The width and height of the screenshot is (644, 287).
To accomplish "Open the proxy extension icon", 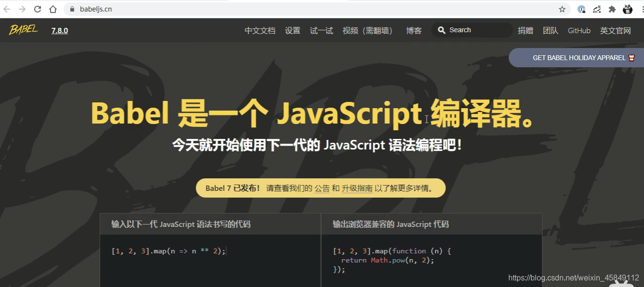I will [x=597, y=9].
